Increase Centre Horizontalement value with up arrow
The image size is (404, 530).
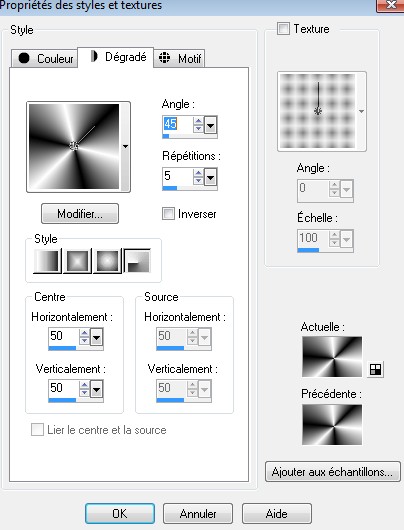pos(84,333)
